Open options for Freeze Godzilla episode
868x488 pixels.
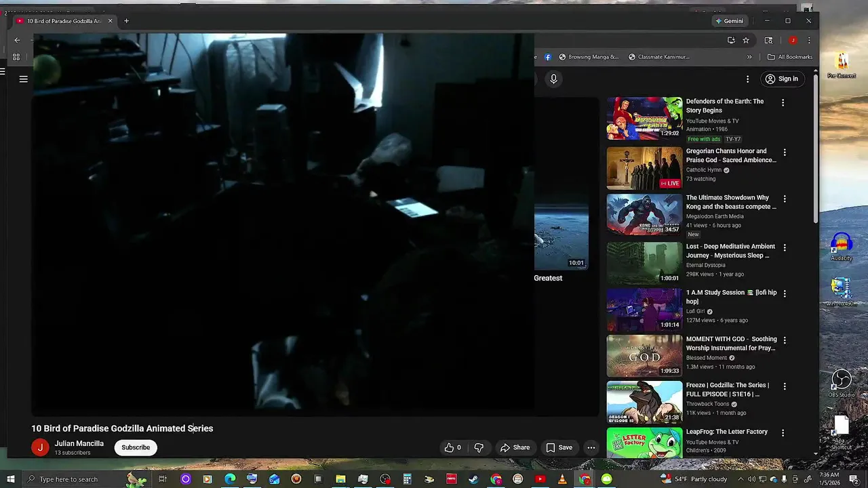[785, 386]
